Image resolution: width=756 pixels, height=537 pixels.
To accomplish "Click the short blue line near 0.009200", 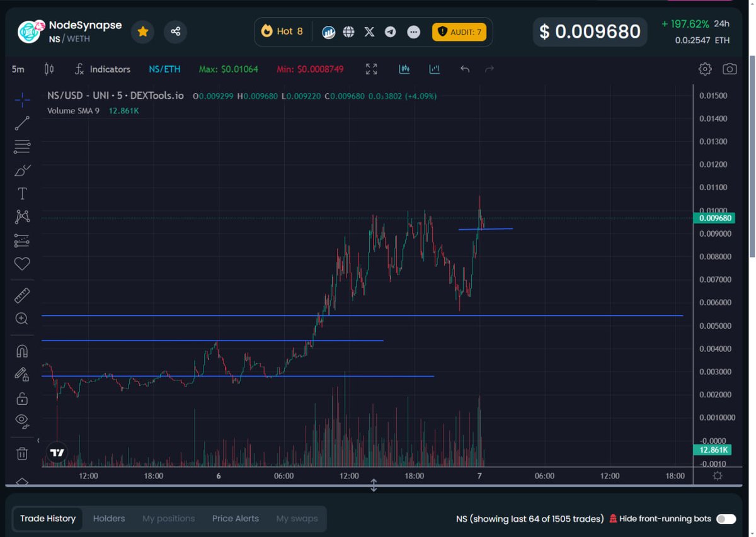I will [486, 229].
